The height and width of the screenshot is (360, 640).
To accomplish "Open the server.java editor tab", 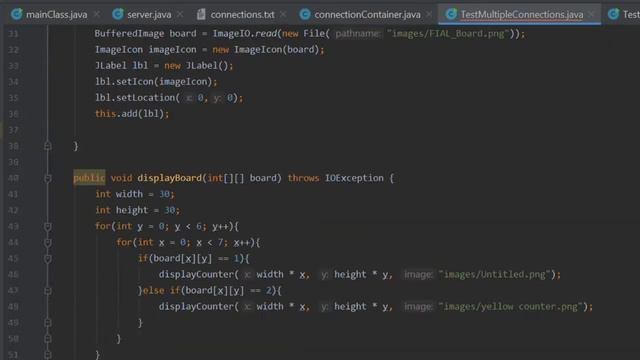I will pos(149,15).
